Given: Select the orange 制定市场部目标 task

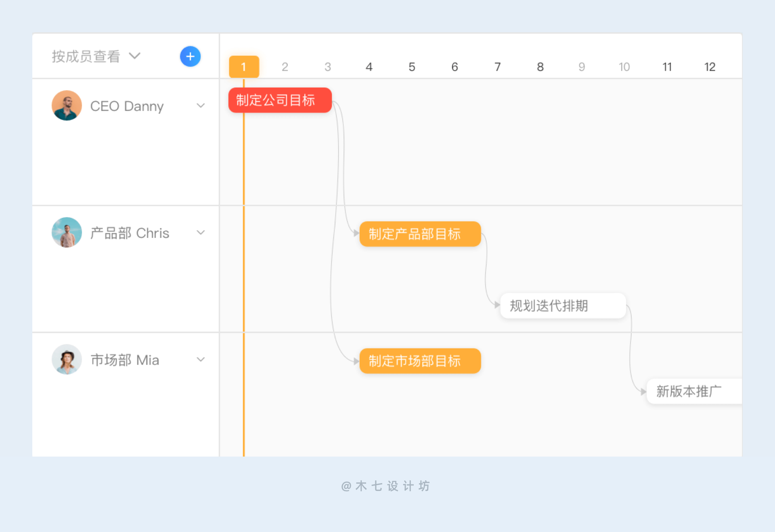Looking at the screenshot, I should click(420, 361).
